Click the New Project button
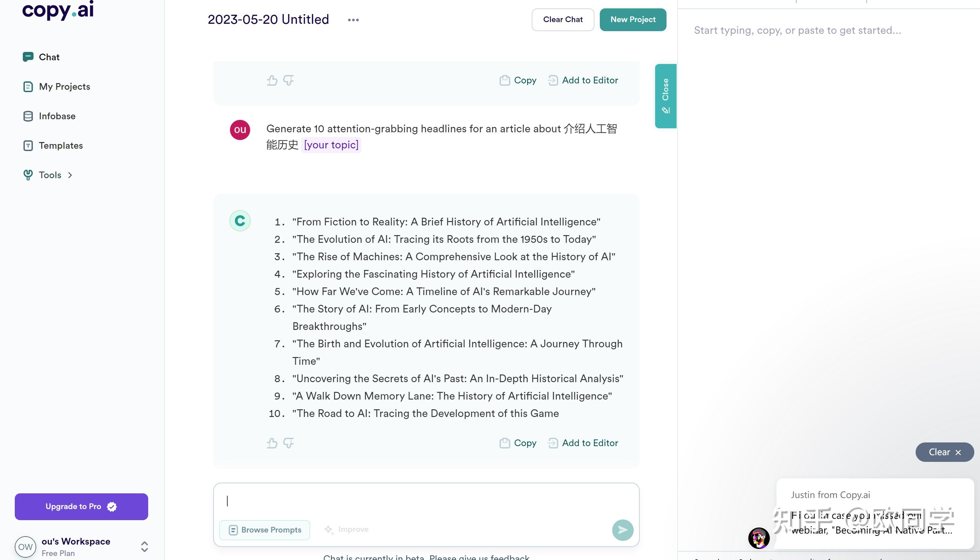Image resolution: width=980 pixels, height=560 pixels. [632, 20]
